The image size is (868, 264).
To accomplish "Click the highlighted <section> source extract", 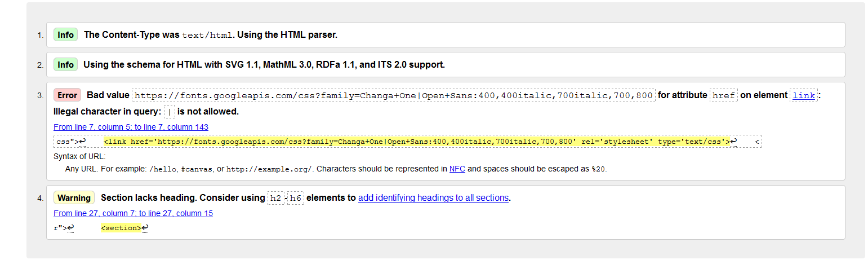I will coord(121,228).
